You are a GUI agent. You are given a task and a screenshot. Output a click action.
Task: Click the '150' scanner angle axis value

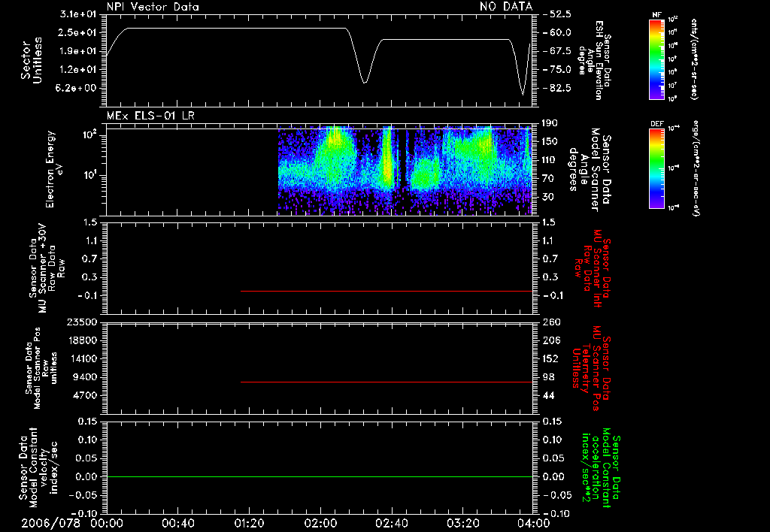pyautogui.click(x=550, y=141)
